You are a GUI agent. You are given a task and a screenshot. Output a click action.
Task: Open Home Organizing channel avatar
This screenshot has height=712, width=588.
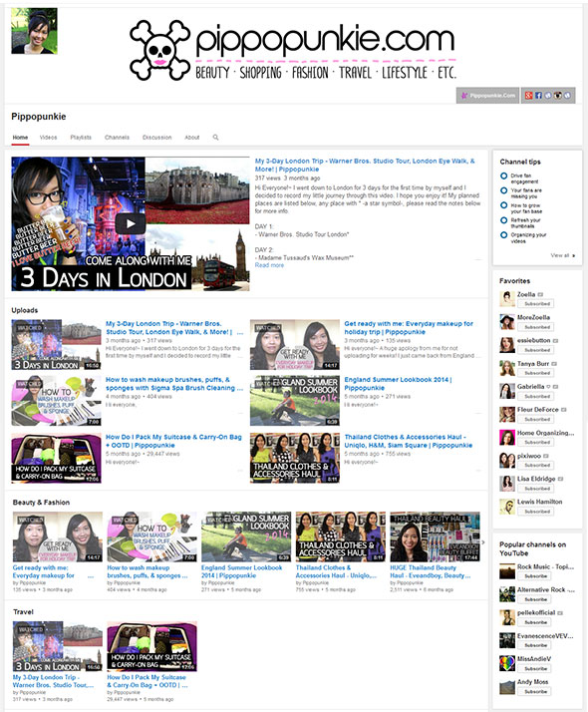[507, 438]
